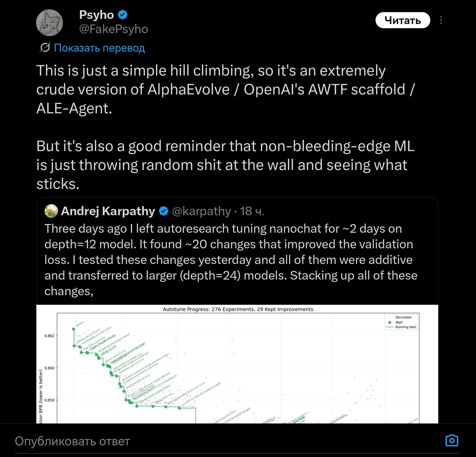Viewport: 476px width, 457px height.
Task: Open the Autotune Progress chart image
Action: pyautogui.click(x=237, y=364)
